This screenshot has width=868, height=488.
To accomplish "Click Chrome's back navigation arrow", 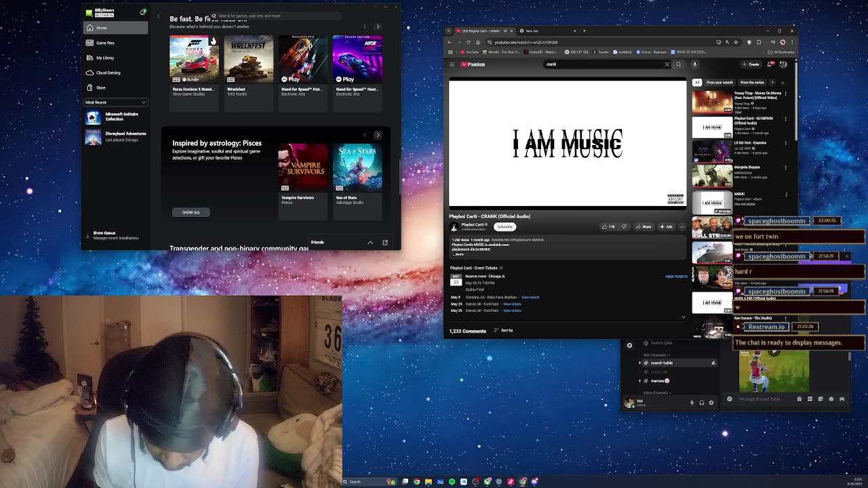I will coord(449,42).
